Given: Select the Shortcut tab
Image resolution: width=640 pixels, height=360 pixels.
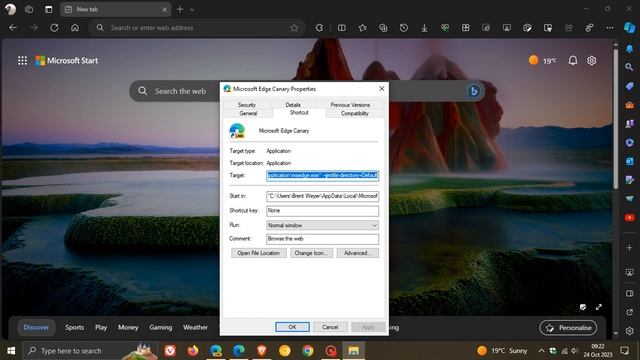Looking at the screenshot, I should (299, 113).
